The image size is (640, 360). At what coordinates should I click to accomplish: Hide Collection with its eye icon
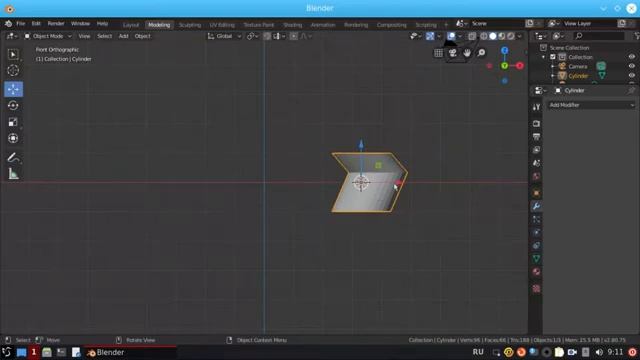pos(631,57)
